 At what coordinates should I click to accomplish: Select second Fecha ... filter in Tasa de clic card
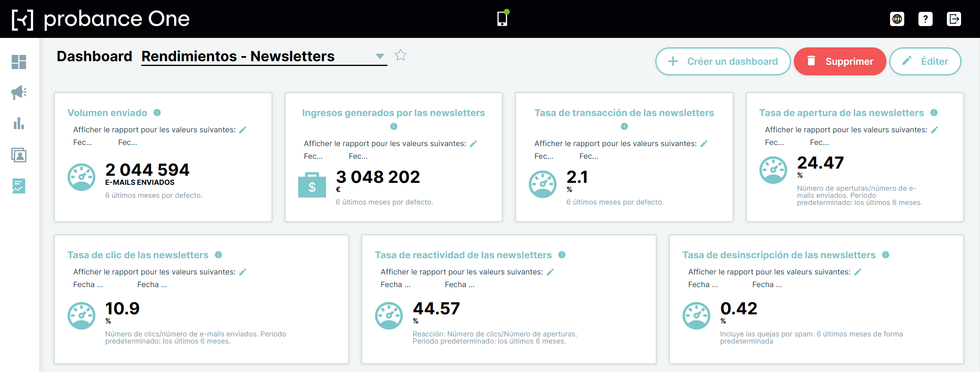[x=152, y=284]
